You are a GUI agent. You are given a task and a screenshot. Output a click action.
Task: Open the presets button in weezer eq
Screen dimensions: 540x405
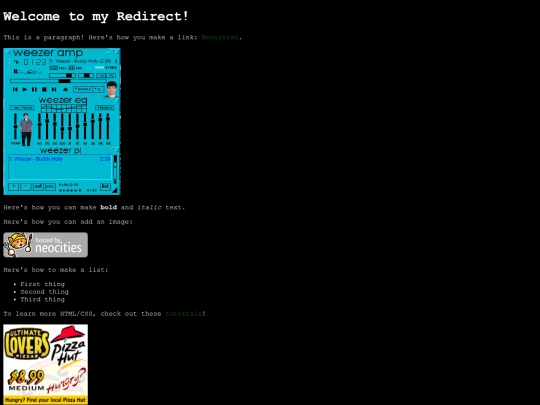click(104, 108)
